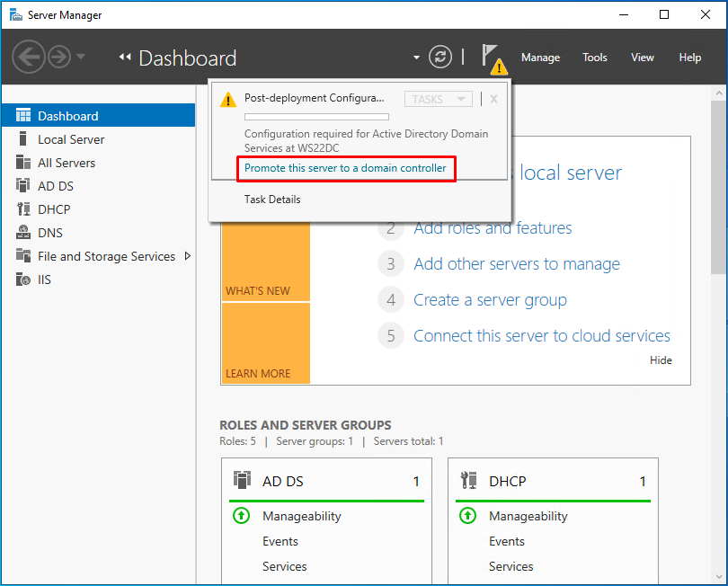
Task: Open the Help menu
Action: pyautogui.click(x=690, y=58)
